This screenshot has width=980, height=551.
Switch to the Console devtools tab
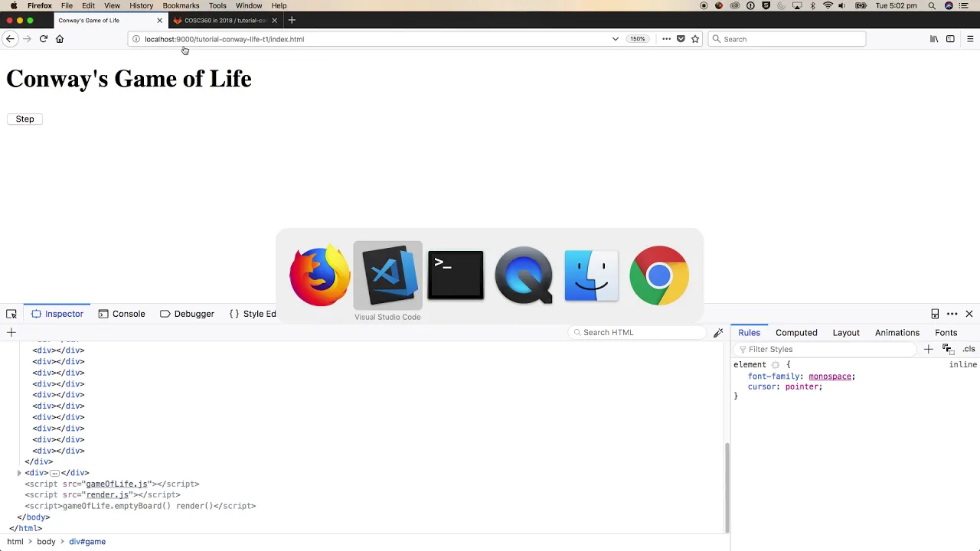pos(121,314)
